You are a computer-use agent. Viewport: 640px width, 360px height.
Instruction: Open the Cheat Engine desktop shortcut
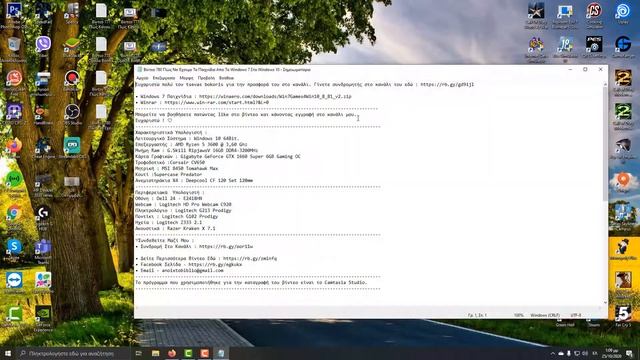[x=43, y=145]
